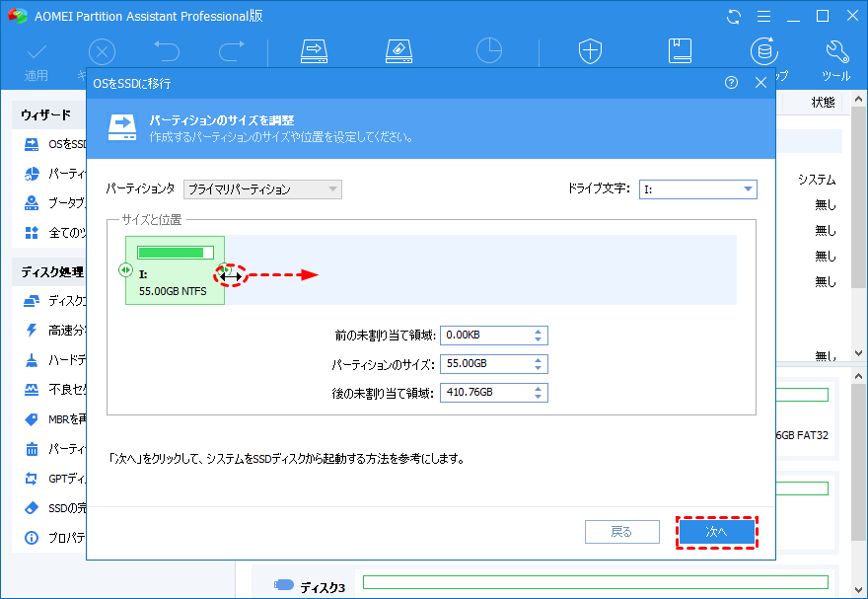Click the right resize handle of partition I:
868x599 pixels.
pos(224,269)
